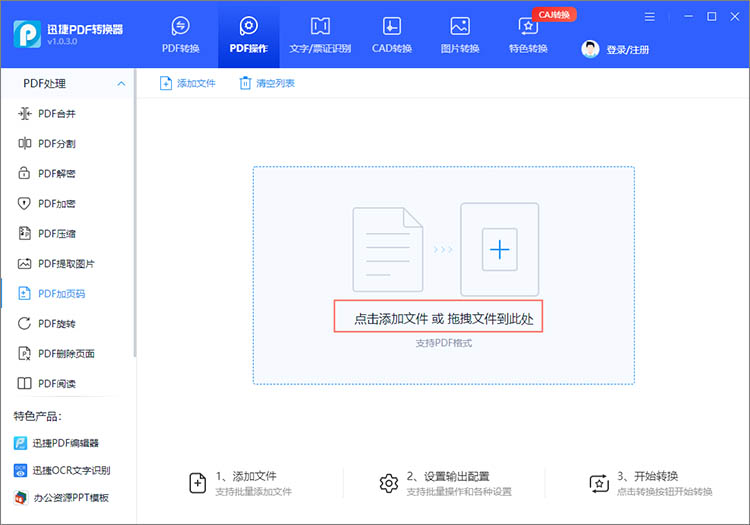Image resolution: width=750 pixels, height=525 pixels.
Task: Click the PDF旋转 label
Action: tap(57, 324)
